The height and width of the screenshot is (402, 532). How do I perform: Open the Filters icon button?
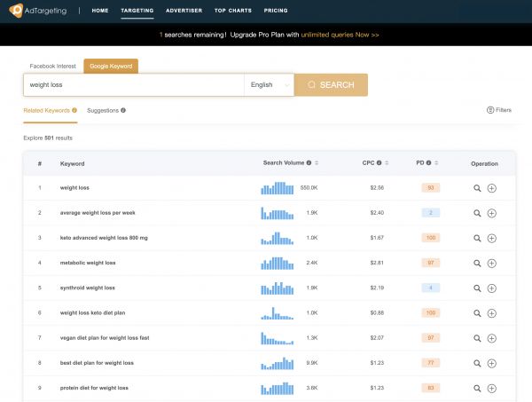(498, 110)
